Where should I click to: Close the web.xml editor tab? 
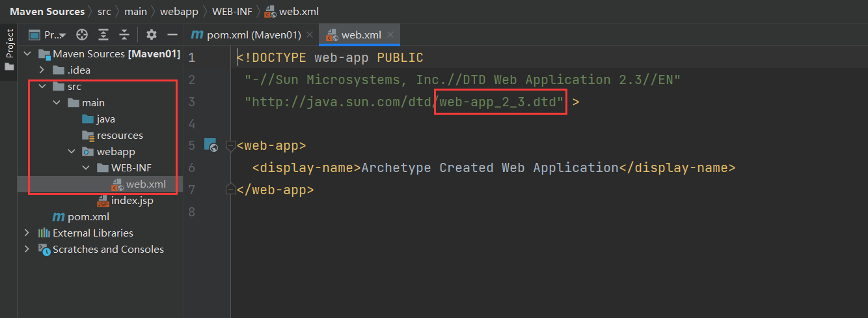(x=390, y=35)
